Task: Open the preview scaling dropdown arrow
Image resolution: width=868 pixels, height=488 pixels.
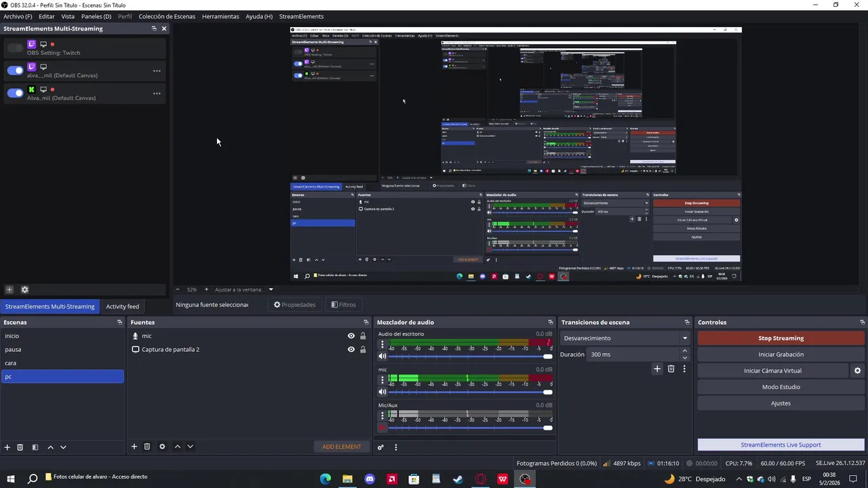Action: 271,289
